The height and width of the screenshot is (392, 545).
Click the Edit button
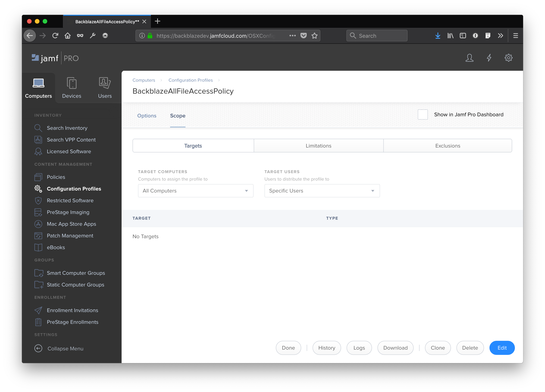click(x=502, y=348)
